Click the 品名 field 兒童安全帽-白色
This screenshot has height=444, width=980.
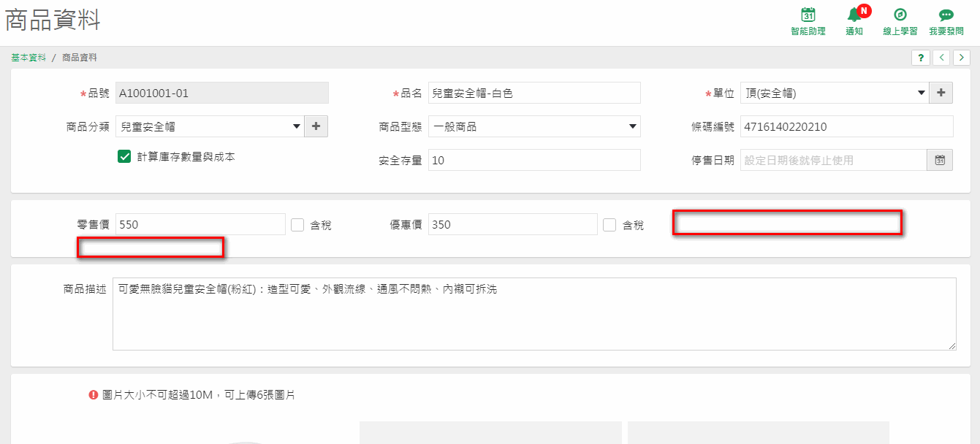pyautogui.click(x=534, y=93)
